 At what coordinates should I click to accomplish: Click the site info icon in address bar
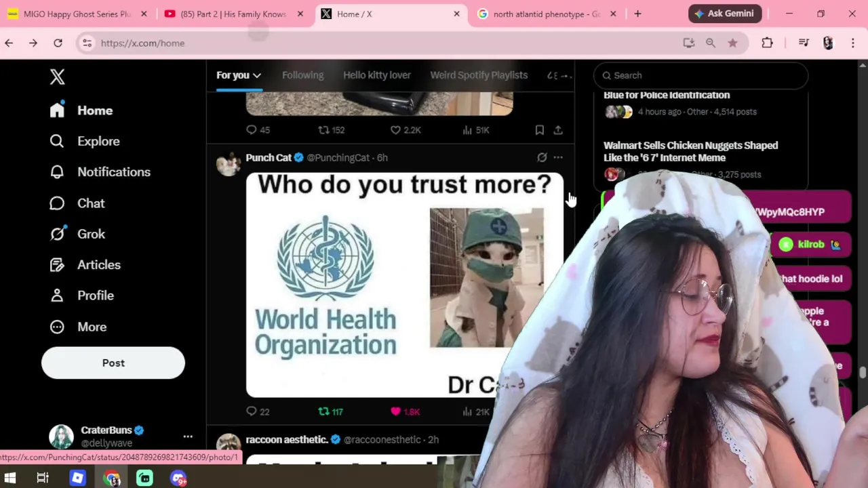click(x=87, y=43)
